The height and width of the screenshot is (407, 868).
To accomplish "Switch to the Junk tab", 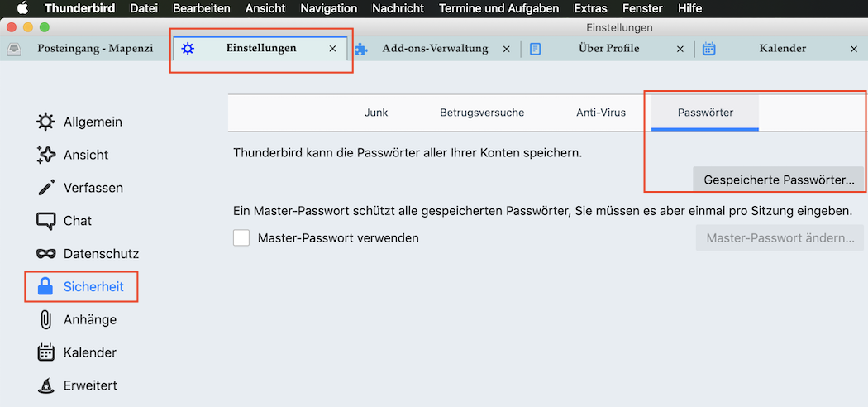I will (376, 113).
